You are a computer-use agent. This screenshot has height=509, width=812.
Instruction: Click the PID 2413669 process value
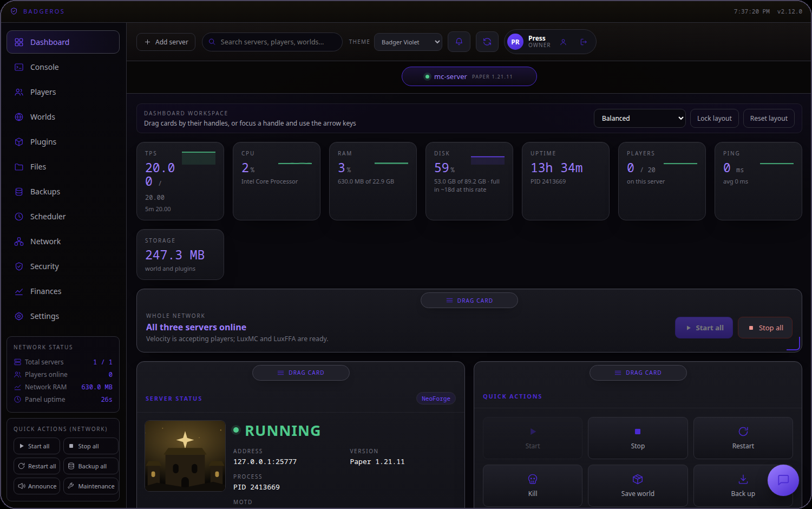[257, 487]
